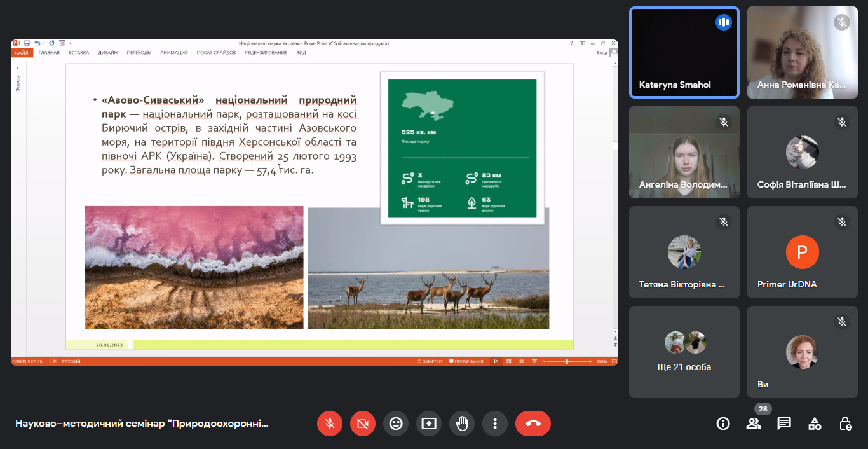Open the ДИЗАЙН ribbon tab

(107, 53)
